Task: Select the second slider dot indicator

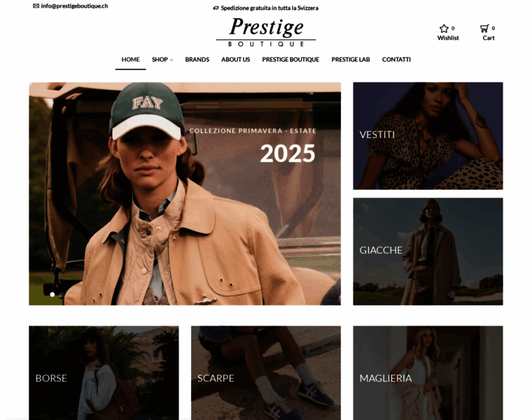Action: [x=61, y=295]
